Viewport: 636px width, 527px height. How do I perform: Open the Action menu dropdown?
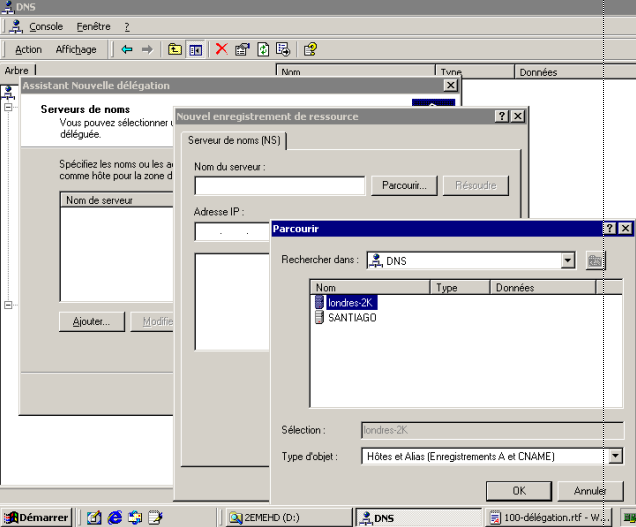coord(28,49)
